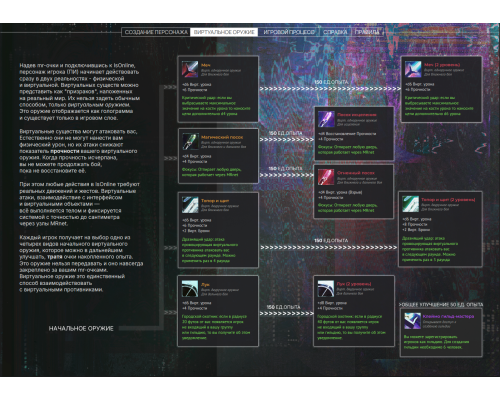Select the Меч (2 уровень) title

coord(442,65)
